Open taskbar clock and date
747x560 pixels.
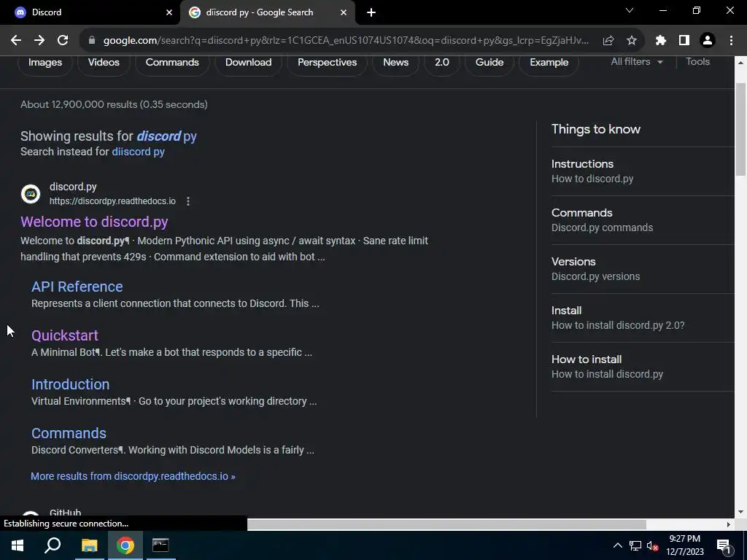click(684, 545)
